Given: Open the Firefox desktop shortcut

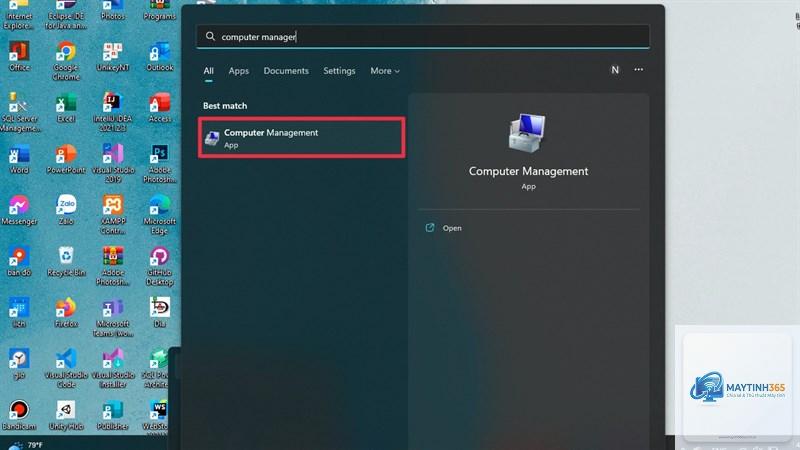Looking at the screenshot, I should pos(66,312).
